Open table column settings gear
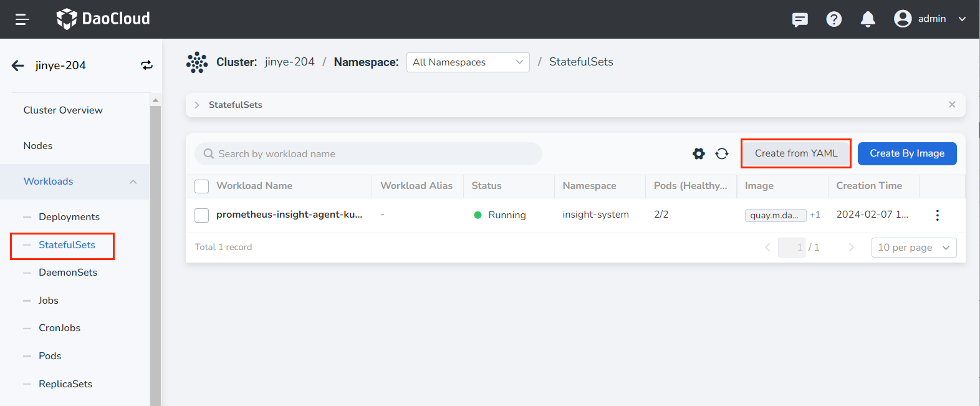Image resolution: width=980 pixels, height=406 pixels. 698,153
